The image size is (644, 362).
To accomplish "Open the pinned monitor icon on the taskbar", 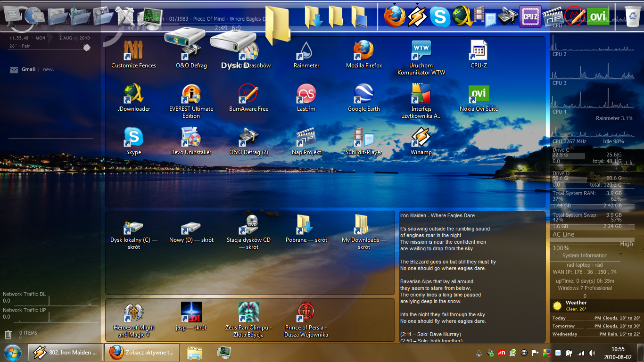I will 223,353.
